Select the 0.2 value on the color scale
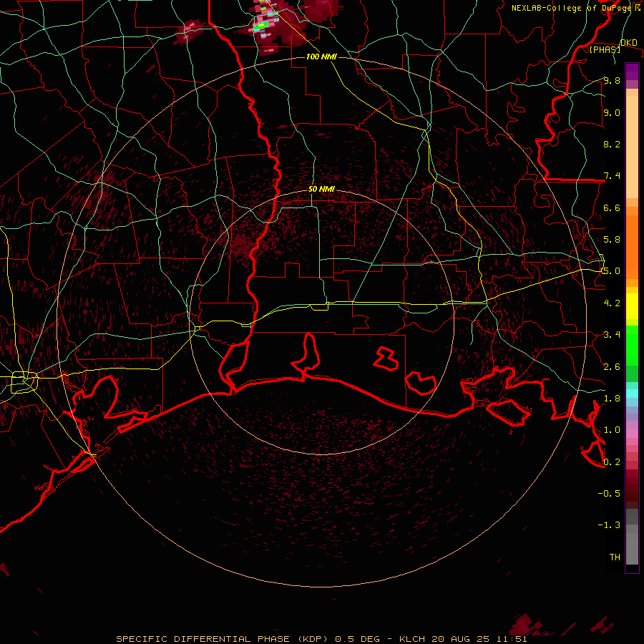644x644 pixels. (x=612, y=462)
